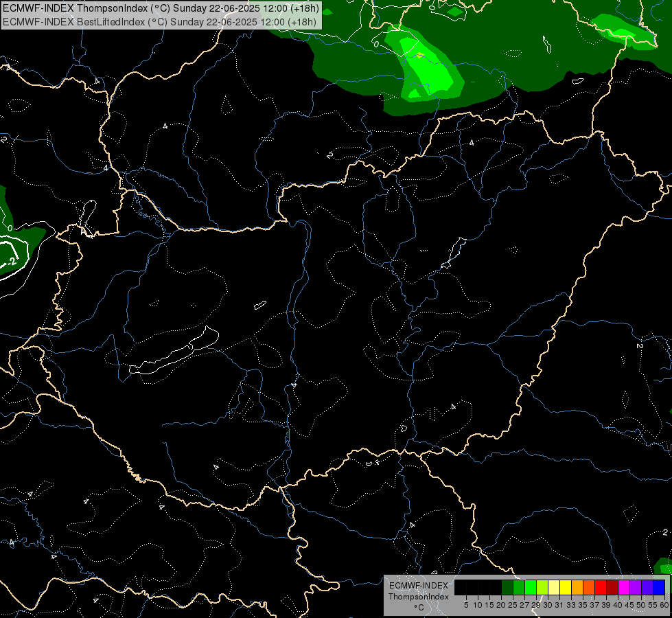The height and width of the screenshot is (618, 672).
Task: Click 'ThompsonIndex' label in the legend box
Action: (419, 597)
